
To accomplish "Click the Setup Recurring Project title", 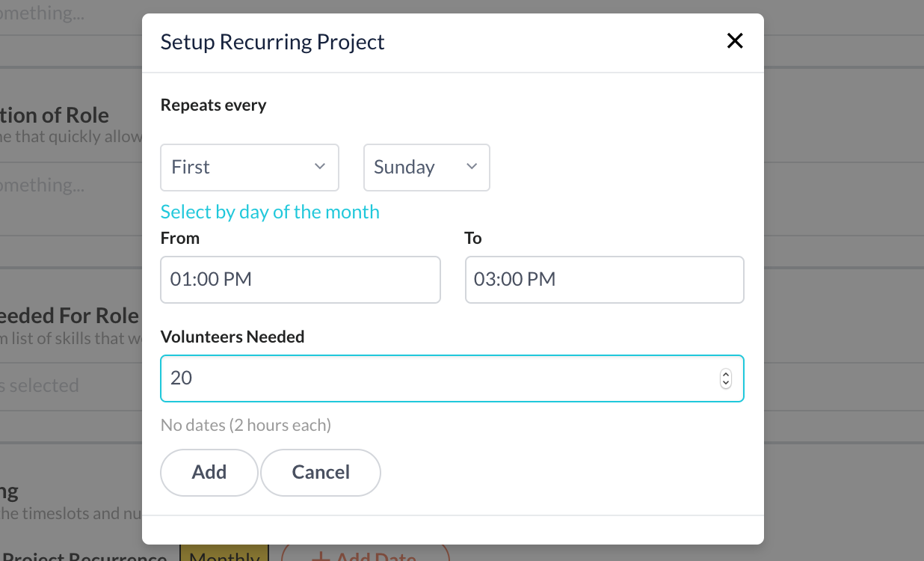I will (272, 42).
